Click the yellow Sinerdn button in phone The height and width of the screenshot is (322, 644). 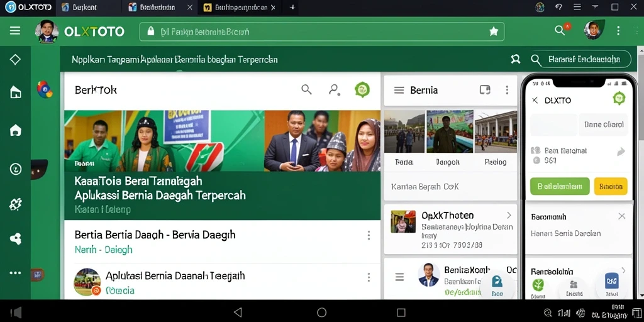(611, 186)
